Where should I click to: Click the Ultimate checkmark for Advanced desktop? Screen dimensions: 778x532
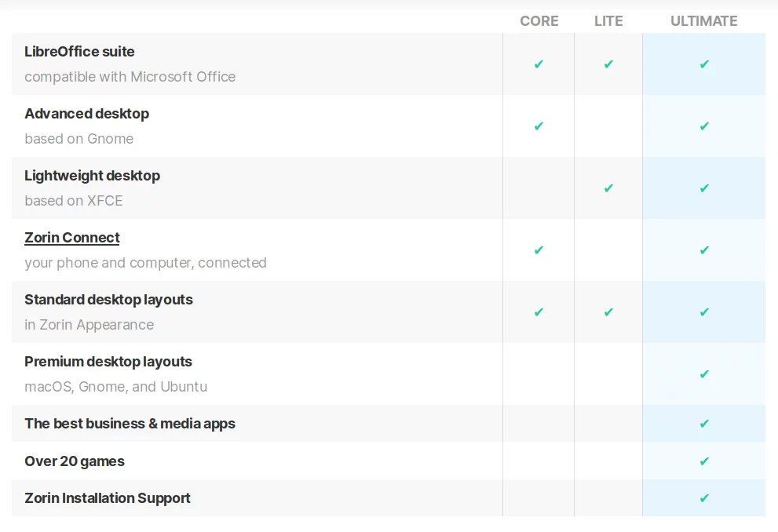click(x=704, y=126)
